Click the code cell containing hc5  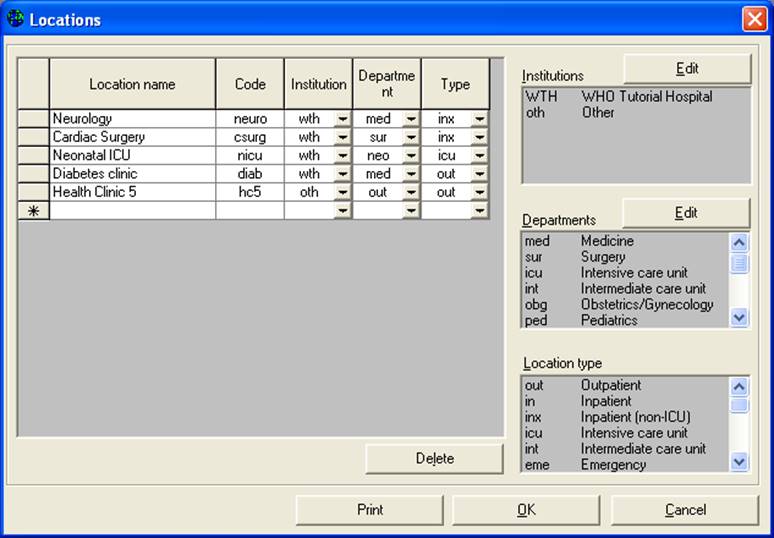[250, 192]
